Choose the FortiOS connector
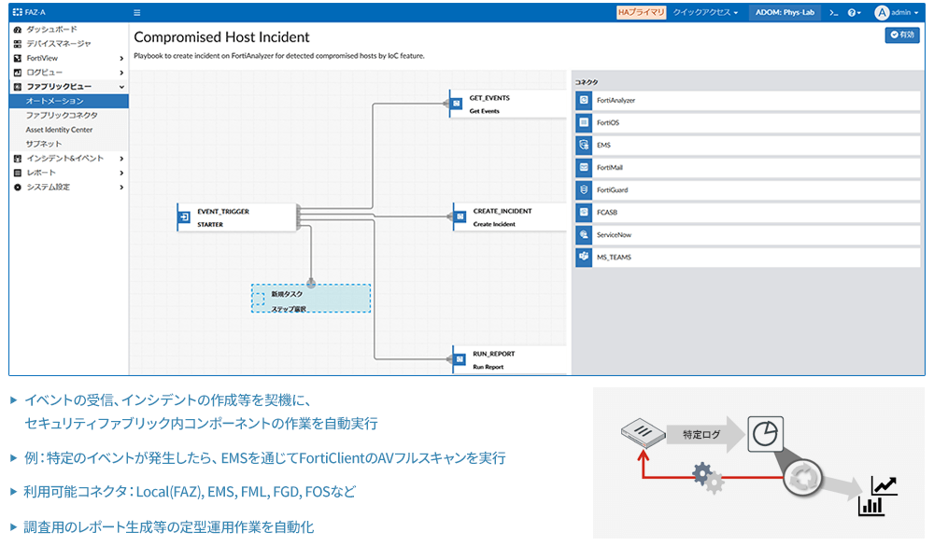Image resolution: width=934 pixels, height=560 pixels. pos(747,122)
